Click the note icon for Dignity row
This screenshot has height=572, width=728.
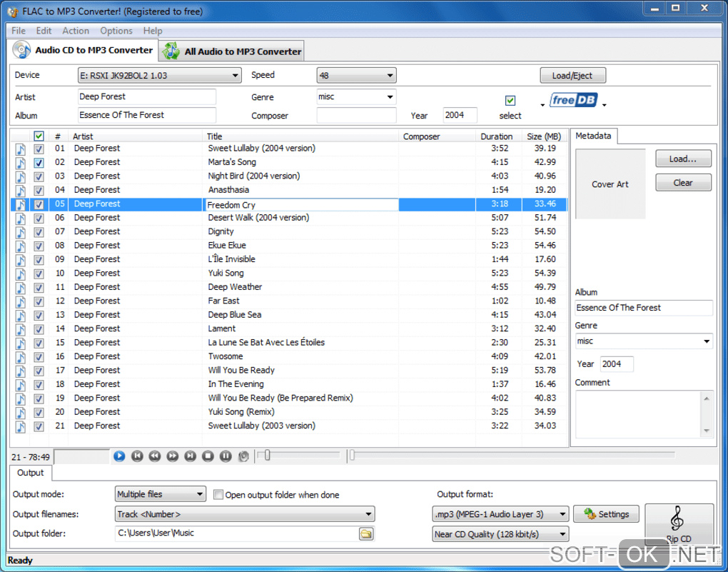21,232
